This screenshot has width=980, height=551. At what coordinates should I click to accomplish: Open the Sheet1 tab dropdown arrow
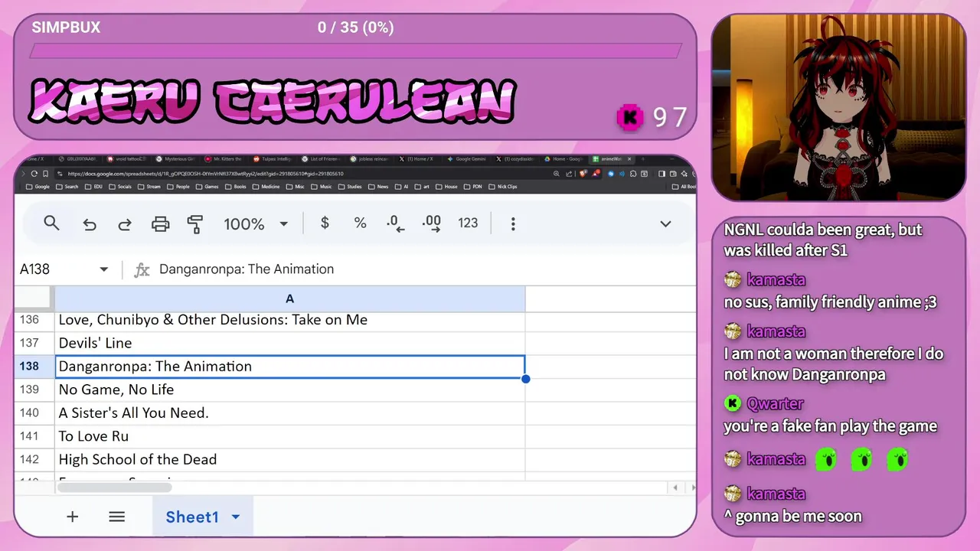coord(236,517)
